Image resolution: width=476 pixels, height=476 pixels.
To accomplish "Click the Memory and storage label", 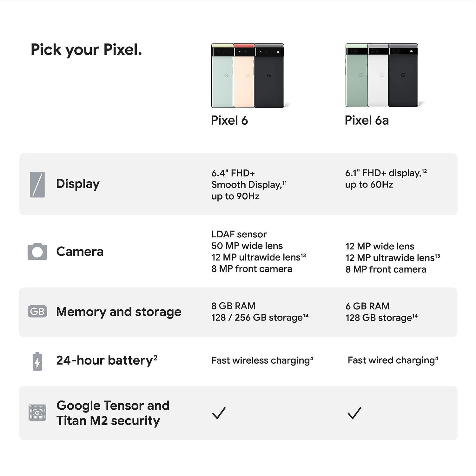I will (119, 312).
